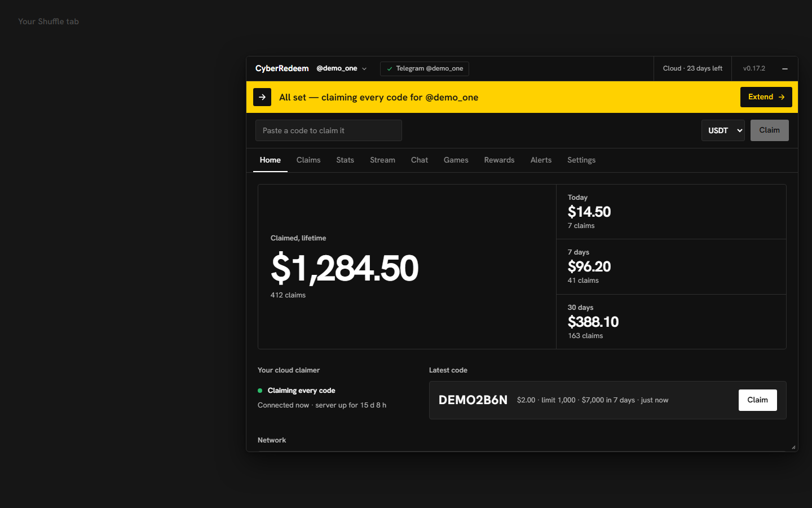Open the Games tab
The image size is (812, 508).
tap(456, 160)
